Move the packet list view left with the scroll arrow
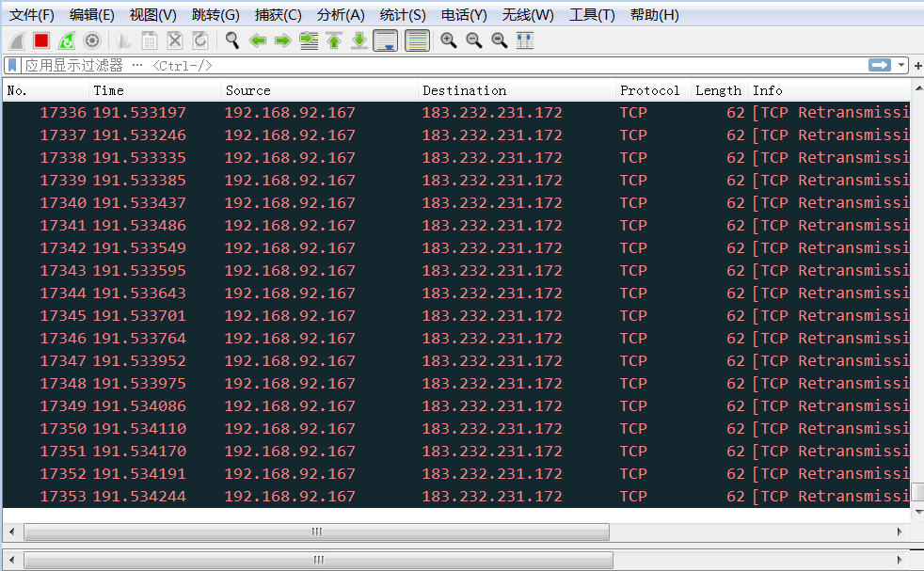 (x=12, y=531)
